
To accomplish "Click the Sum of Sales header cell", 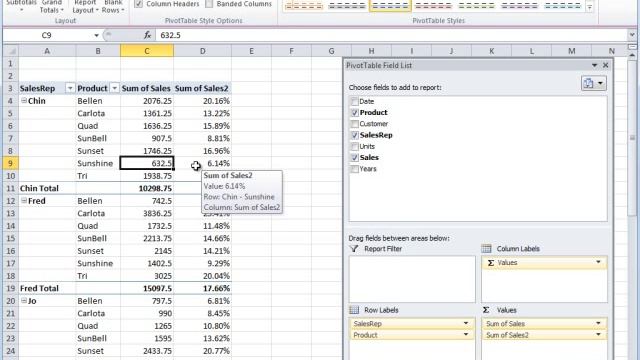I will [147, 88].
